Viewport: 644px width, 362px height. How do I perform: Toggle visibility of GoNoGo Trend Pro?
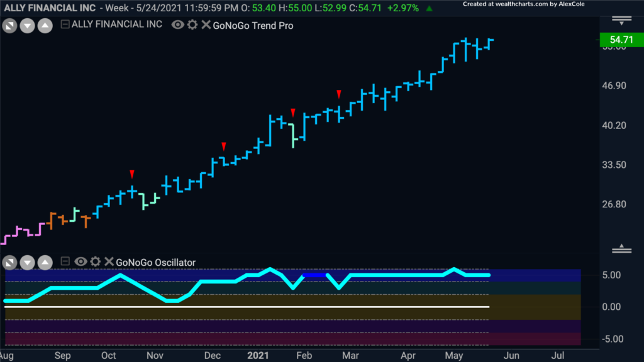coord(177,25)
